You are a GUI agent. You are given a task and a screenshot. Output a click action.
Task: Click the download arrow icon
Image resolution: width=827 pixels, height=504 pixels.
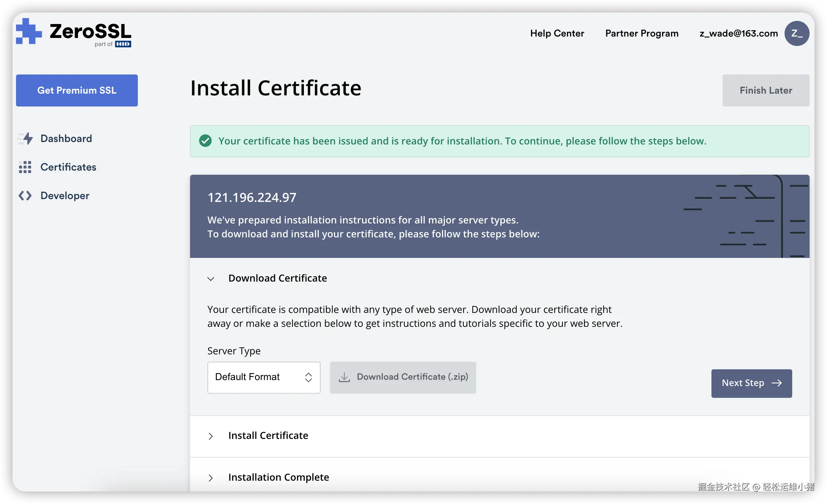coord(344,377)
